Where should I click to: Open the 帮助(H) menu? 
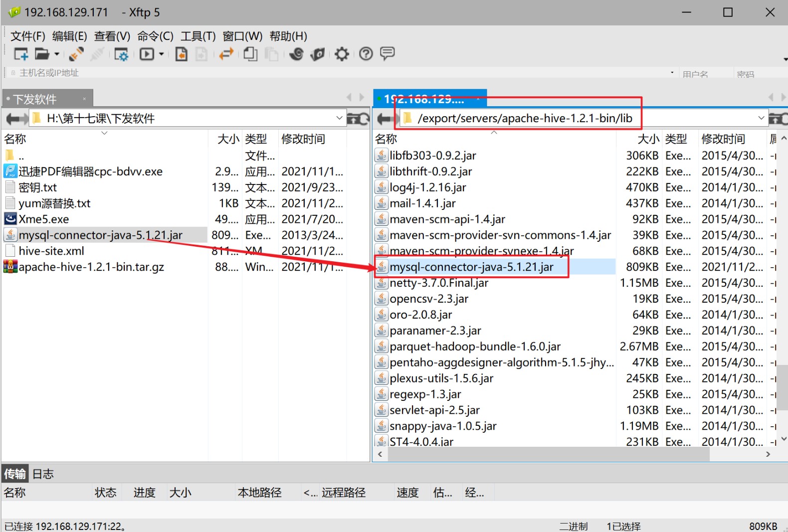click(288, 36)
